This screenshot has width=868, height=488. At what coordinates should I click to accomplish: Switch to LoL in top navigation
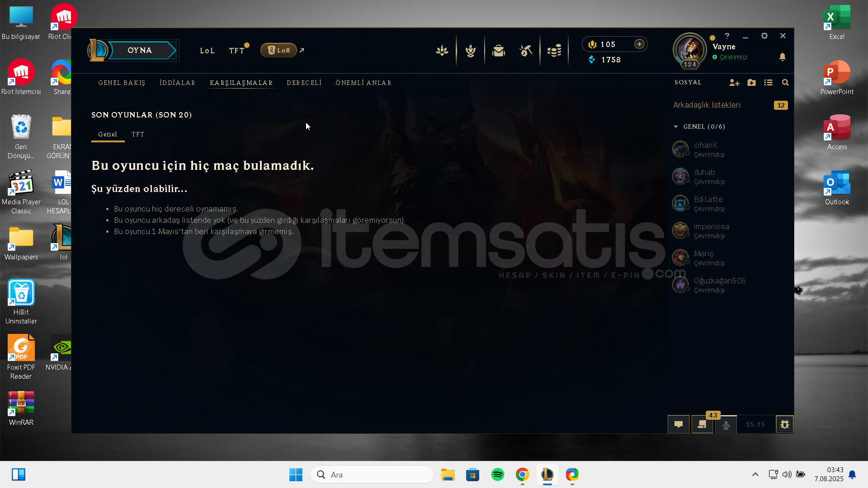[208, 51]
